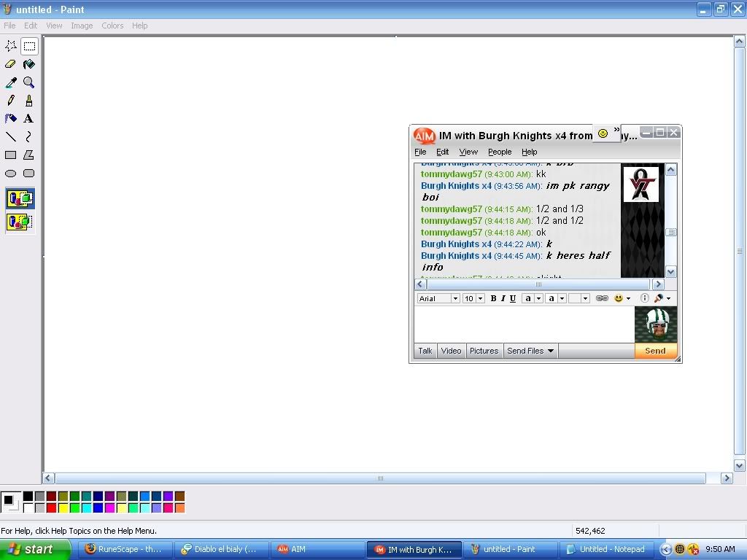Screen dimensions: 747x560
Task: Expand the font size 10 dropdown
Action: pyautogui.click(x=480, y=298)
